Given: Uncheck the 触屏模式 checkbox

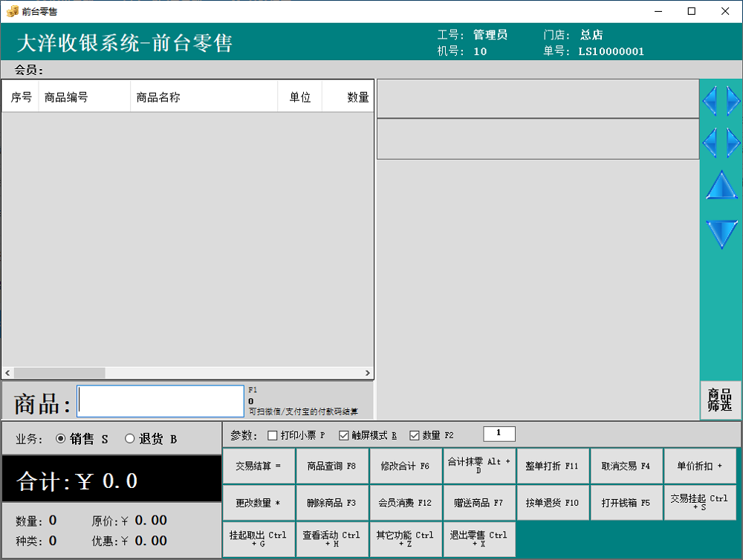Looking at the screenshot, I should click(344, 435).
